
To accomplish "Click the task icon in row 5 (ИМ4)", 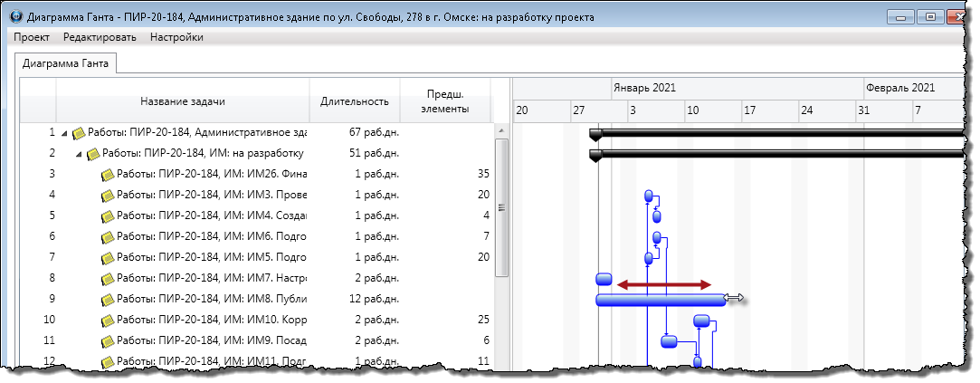I will (x=108, y=215).
